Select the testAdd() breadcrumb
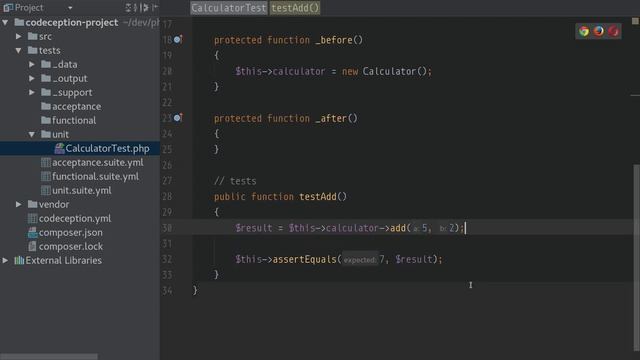640x360 pixels. (x=295, y=8)
